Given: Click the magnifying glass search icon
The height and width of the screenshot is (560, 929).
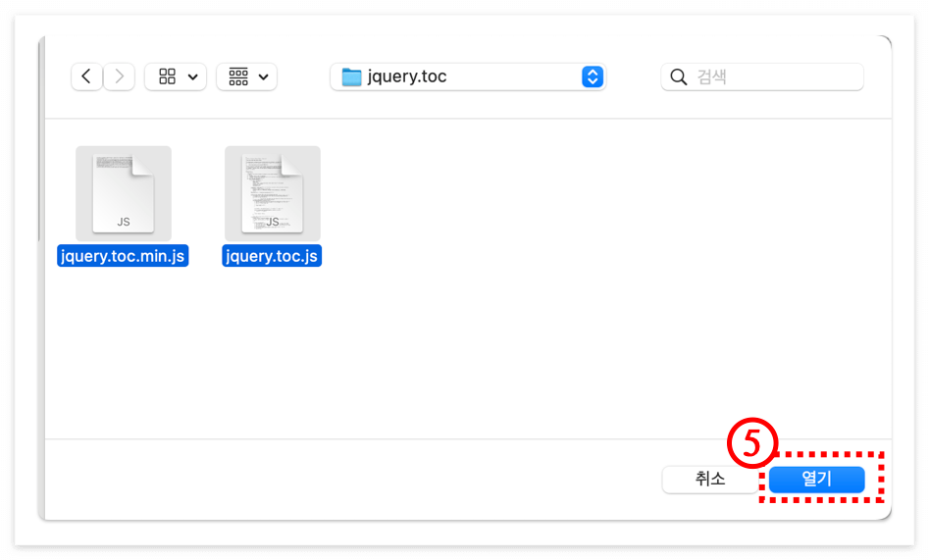Looking at the screenshot, I should click(x=679, y=76).
